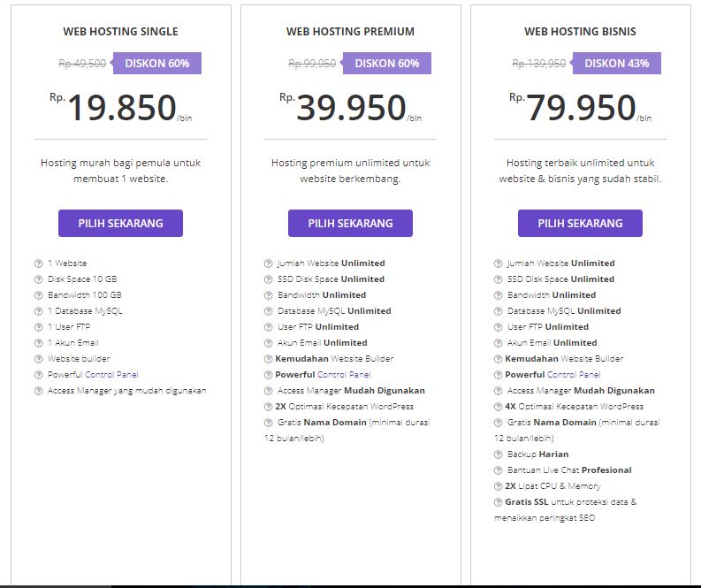Click help icon next to "2X Lipat CPU & Memory"

[498, 486]
